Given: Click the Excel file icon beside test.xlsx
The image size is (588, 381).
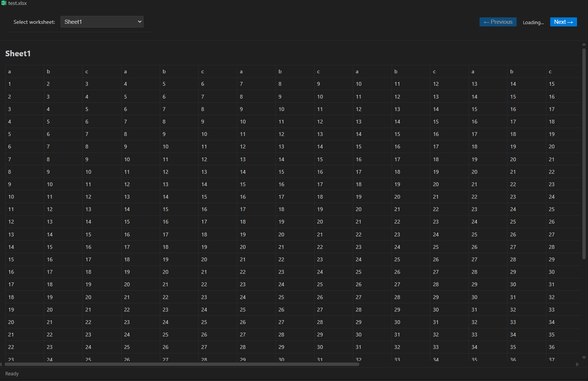Looking at the screenshot, I should click(4, 3).
